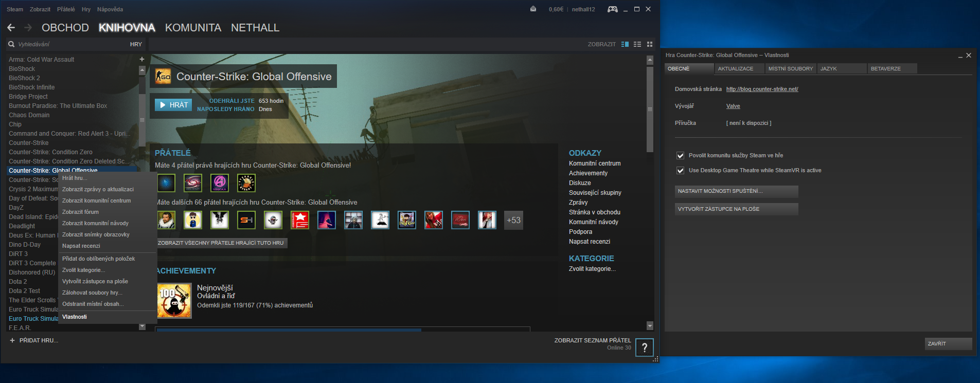Switch to the JAZYK tab in properties
The image size is (980, 383).
click(x=842, y=68)
